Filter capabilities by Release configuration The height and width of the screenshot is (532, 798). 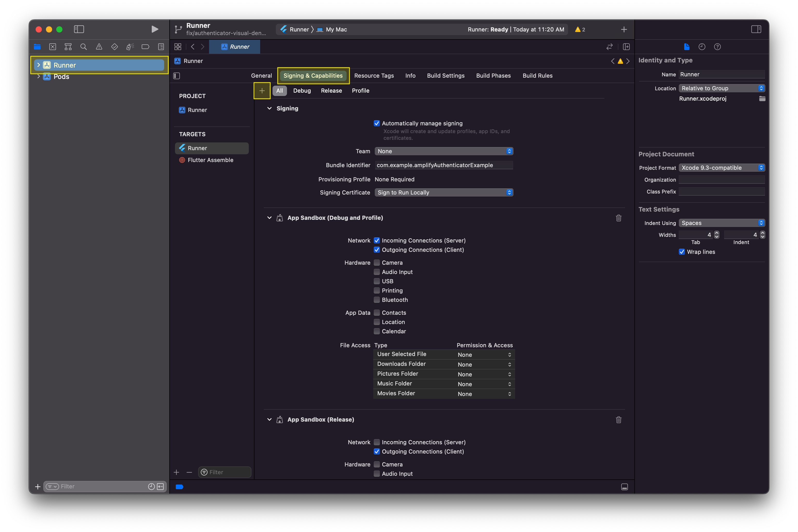coord(331,91)
